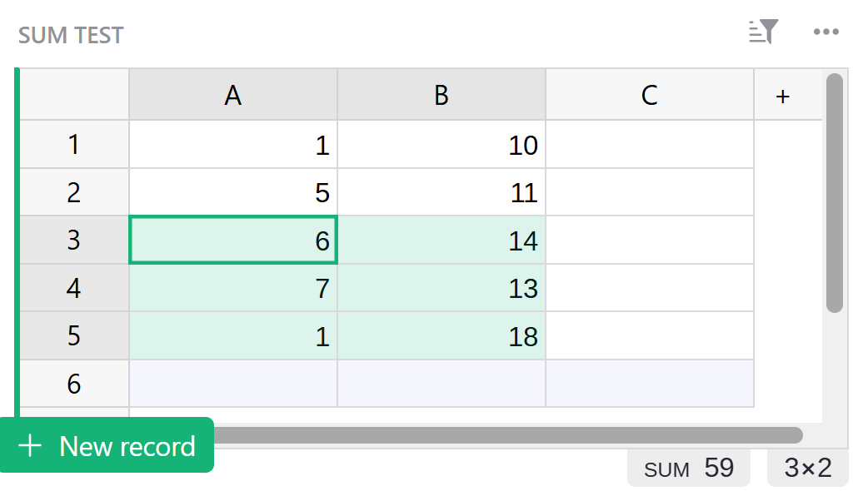The width and height of the screenshot is (868, 491).
Task: Click the SUM TEST widget title
Action: tap(71, 35)
